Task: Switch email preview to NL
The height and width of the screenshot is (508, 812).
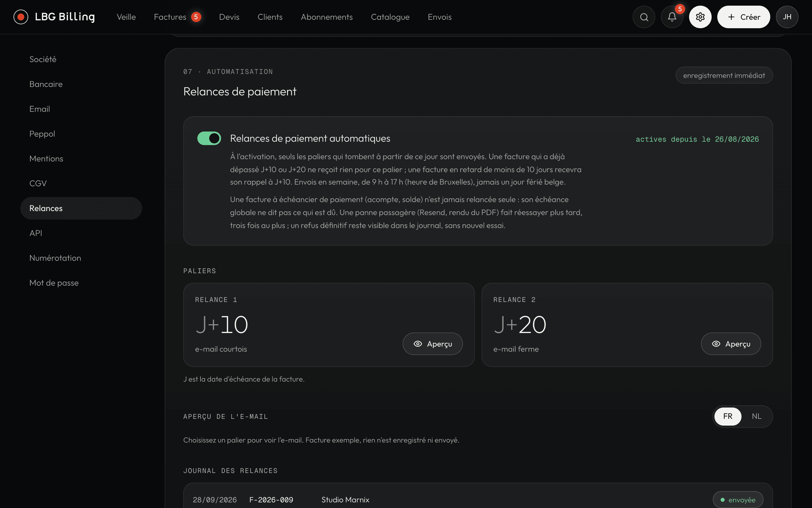Action: 757,416
